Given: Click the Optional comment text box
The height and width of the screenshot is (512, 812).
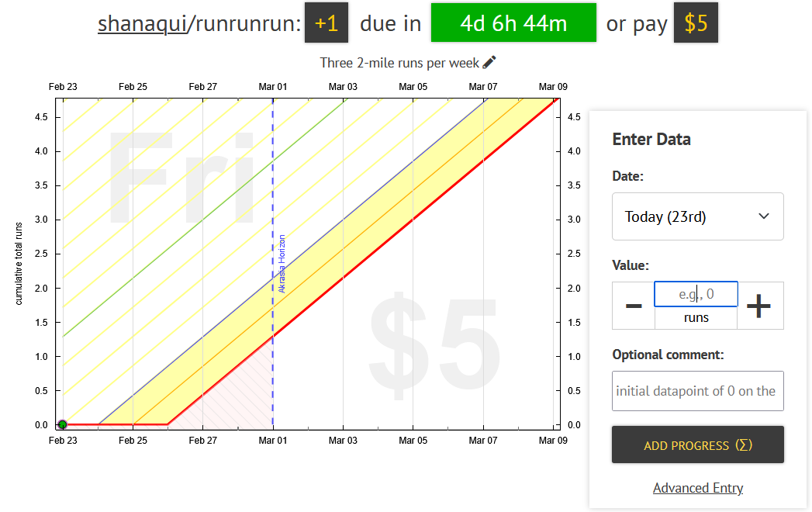Looking at the screenshot, I should (x=697, y=391).
